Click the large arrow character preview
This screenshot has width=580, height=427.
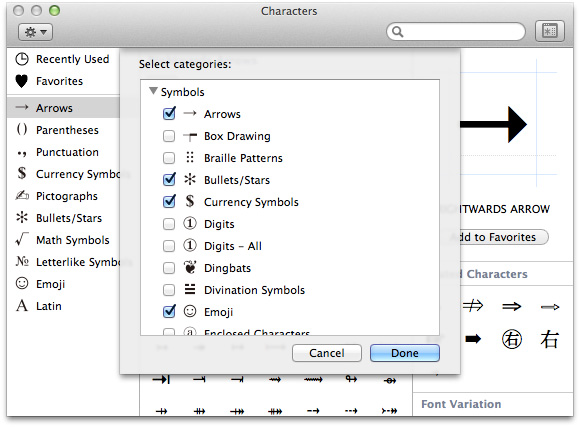tap(493, 125)
